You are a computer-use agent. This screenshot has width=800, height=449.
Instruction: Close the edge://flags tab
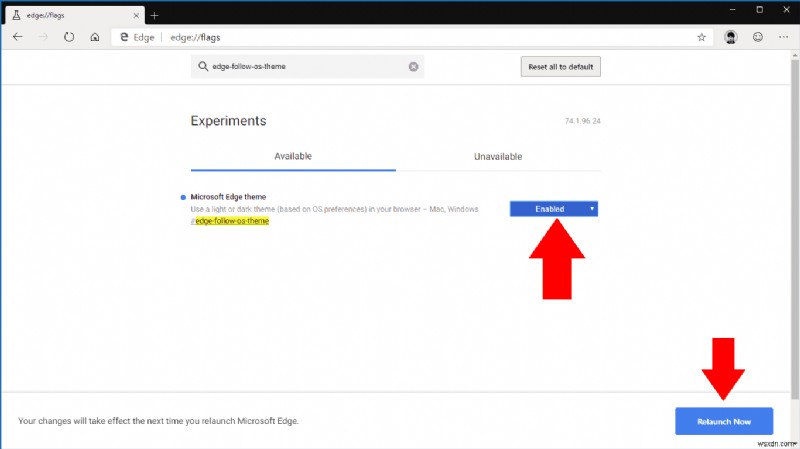coord(136,15)
